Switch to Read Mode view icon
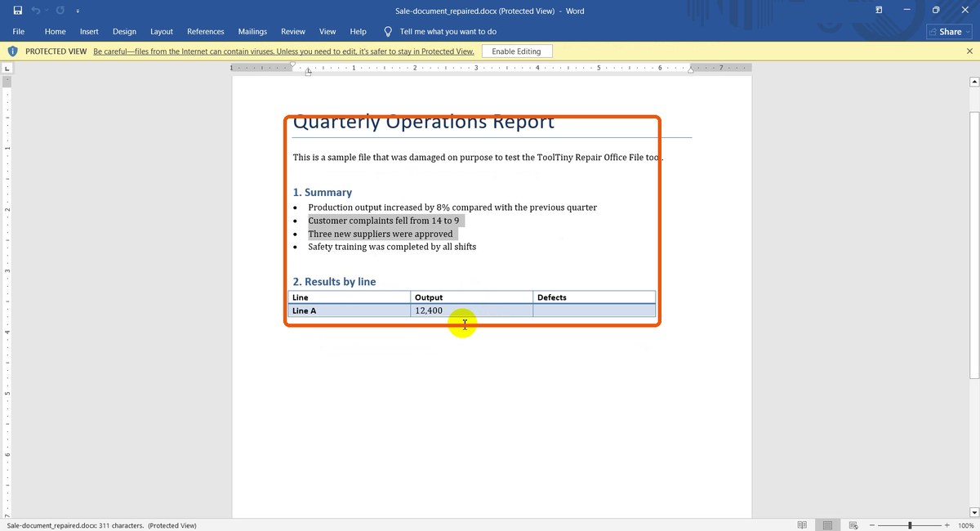The height and width of the screenshot is (531, 980). tap(802, 525)
